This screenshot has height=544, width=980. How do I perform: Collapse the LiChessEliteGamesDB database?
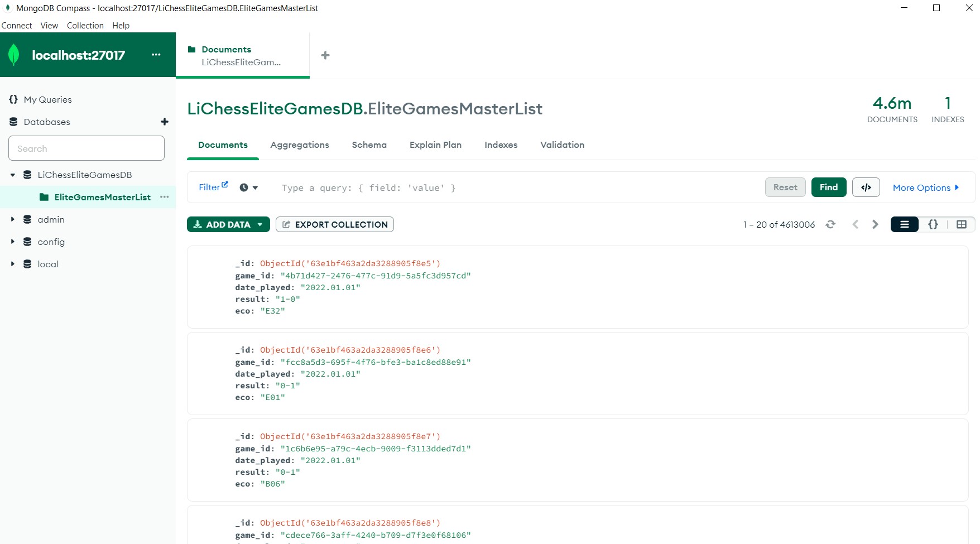[x=12, y=175]
